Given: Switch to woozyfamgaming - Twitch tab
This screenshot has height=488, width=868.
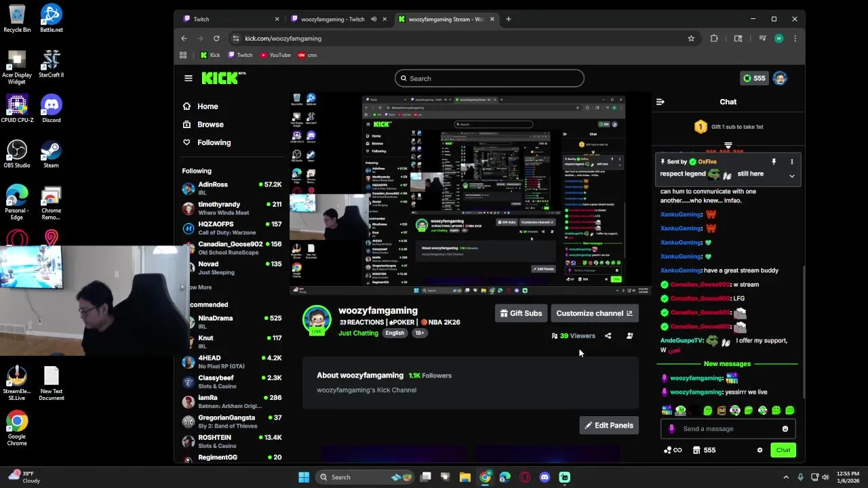Looking at the screenshot, I should pyautogui.click(x=338, y=19).
